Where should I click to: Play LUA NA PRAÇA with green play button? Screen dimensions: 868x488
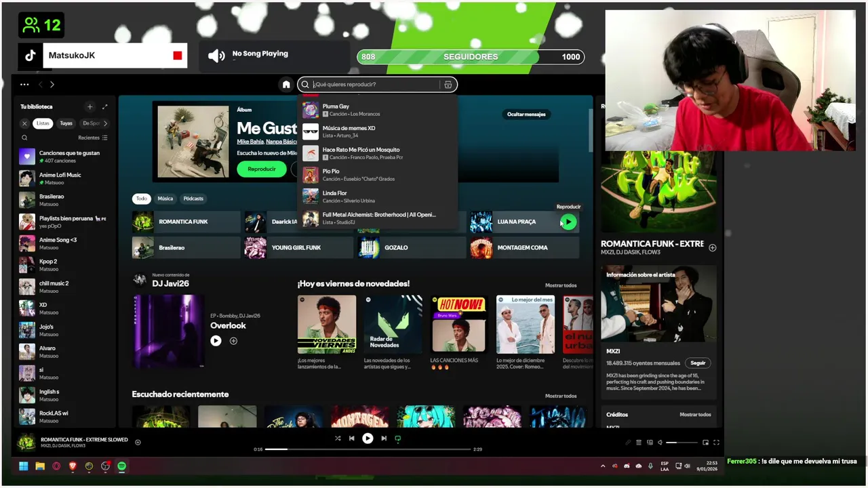568,222
